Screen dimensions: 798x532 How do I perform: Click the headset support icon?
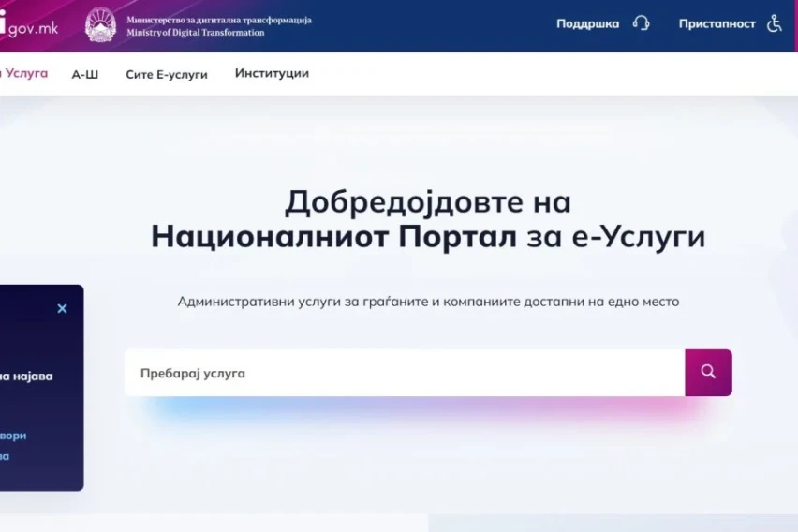click(x=641, y=23)
